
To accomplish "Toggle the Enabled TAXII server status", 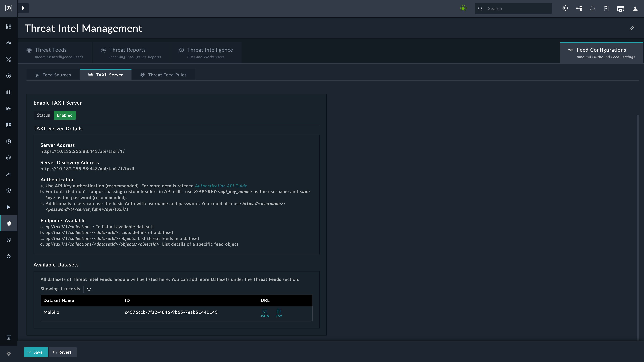I will pos(65,115).
